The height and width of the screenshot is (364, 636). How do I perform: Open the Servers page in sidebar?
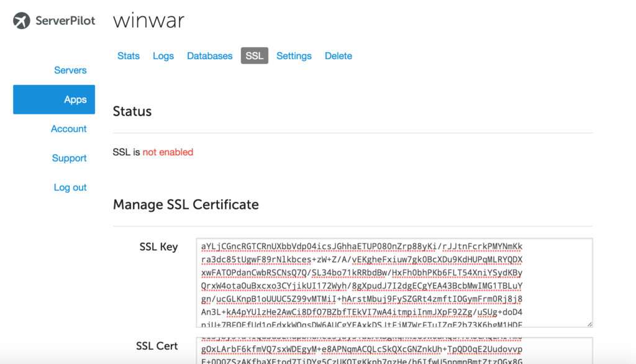coord(70,70)
